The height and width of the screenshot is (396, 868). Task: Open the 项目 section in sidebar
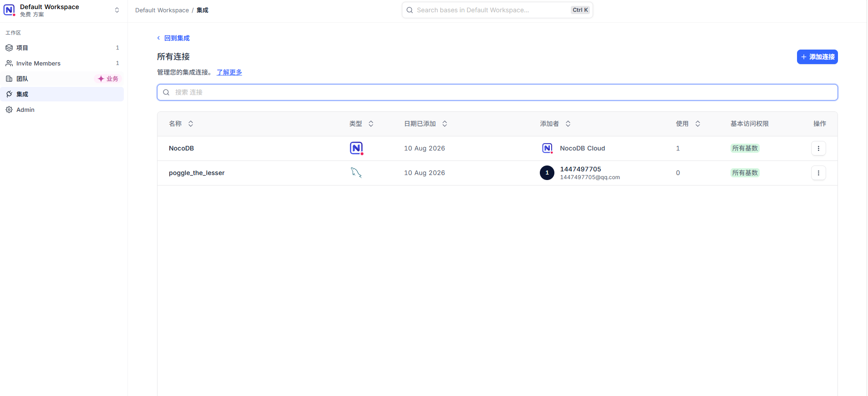62,48
